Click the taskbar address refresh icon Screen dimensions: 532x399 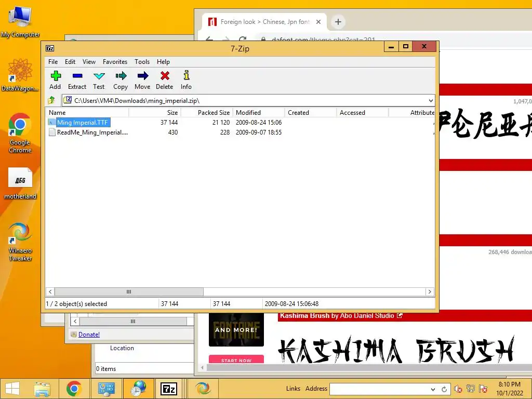point(444,389)
